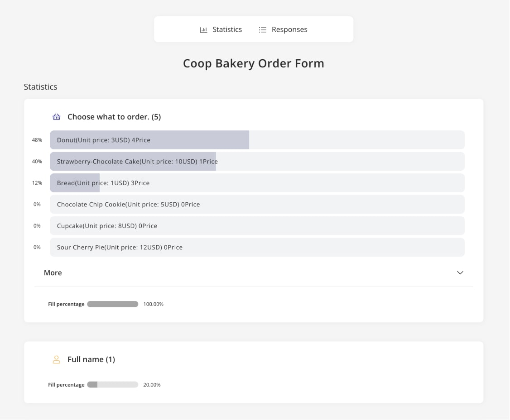Switch to the Statistics tab
The height and width of the screenshot is (420, 510).
[x=227, y=29]
